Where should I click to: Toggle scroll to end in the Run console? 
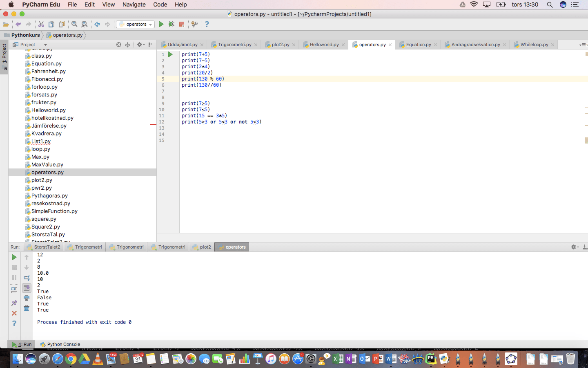pos(27,288)
